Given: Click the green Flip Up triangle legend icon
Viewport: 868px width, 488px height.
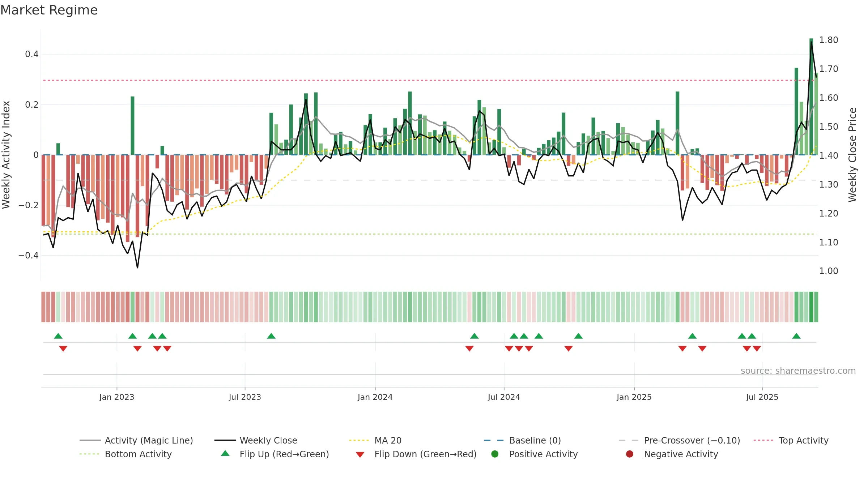Looking at the screenshot, I should pyautogui.click(x=225, y=453).
